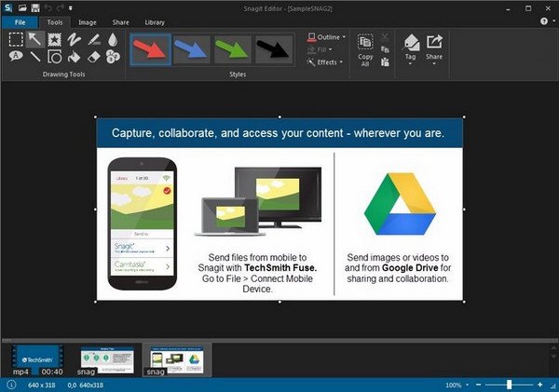
Task: Click the canvas image on the Google Drive logo
Action: click(x=400, y=204)
